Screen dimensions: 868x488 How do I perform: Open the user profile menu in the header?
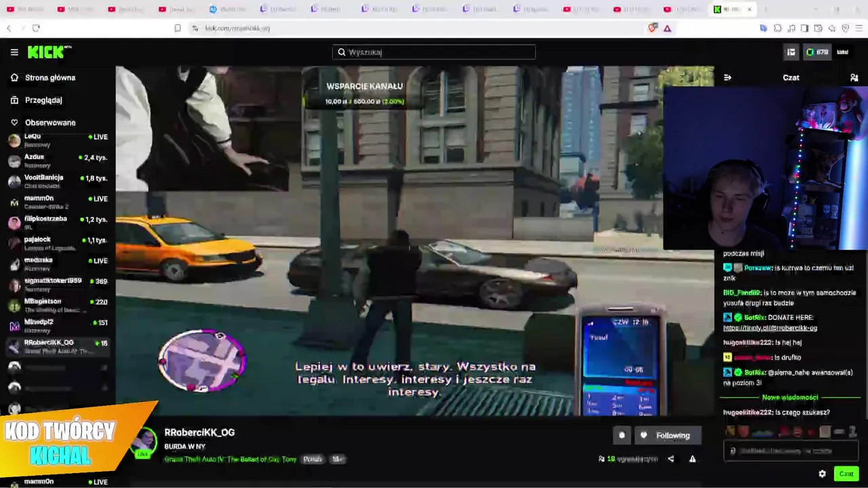[x=843, y=52]
